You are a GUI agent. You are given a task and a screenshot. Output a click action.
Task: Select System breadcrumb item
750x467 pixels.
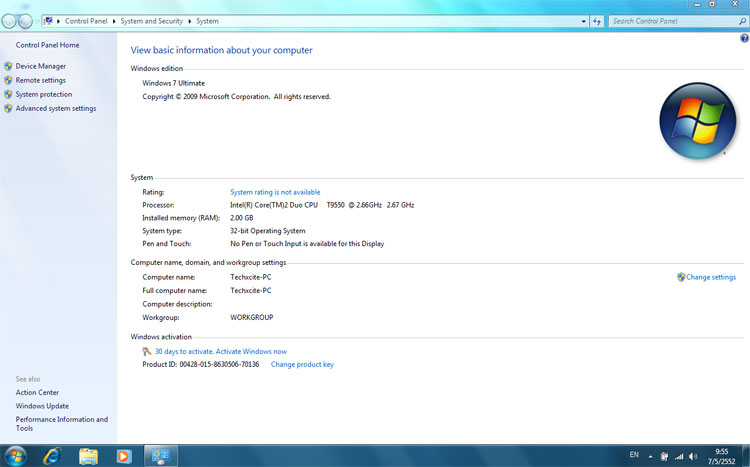pyautogui.click(x=207, y=21)
